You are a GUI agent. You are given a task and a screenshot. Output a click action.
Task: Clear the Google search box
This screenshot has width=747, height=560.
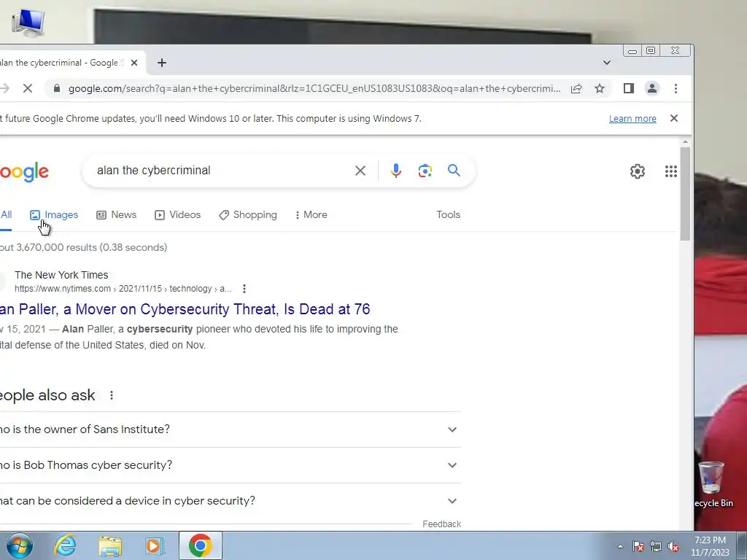pyautogui.click(x=360, y=171)
